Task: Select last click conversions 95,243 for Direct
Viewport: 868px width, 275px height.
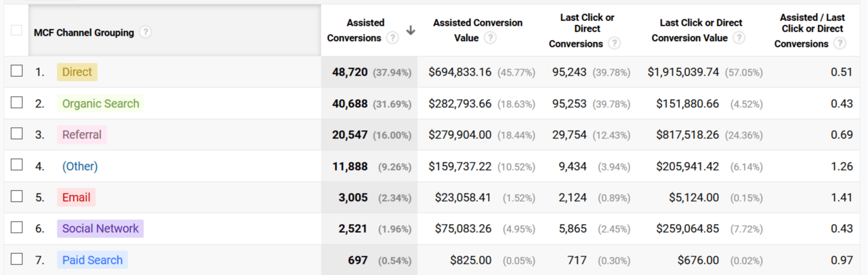Action: click(x=569, y=72)
